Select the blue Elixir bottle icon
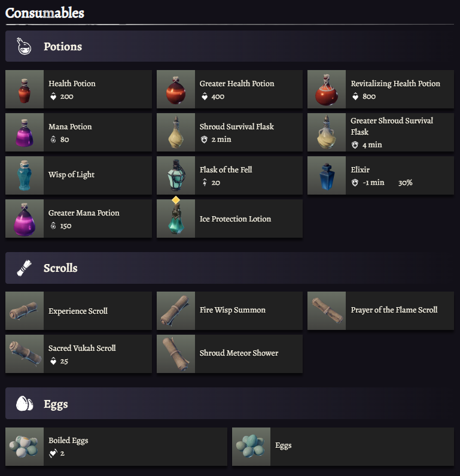 tap(327, 175)
